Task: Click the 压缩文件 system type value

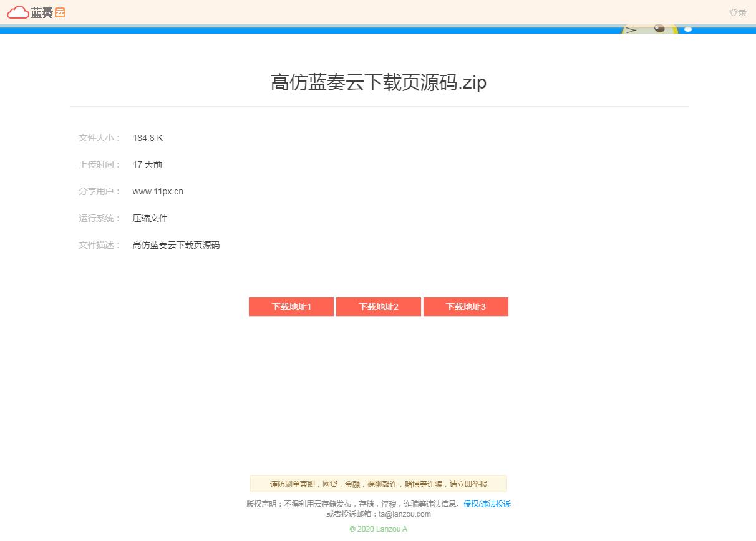Action: click(150, 218)
